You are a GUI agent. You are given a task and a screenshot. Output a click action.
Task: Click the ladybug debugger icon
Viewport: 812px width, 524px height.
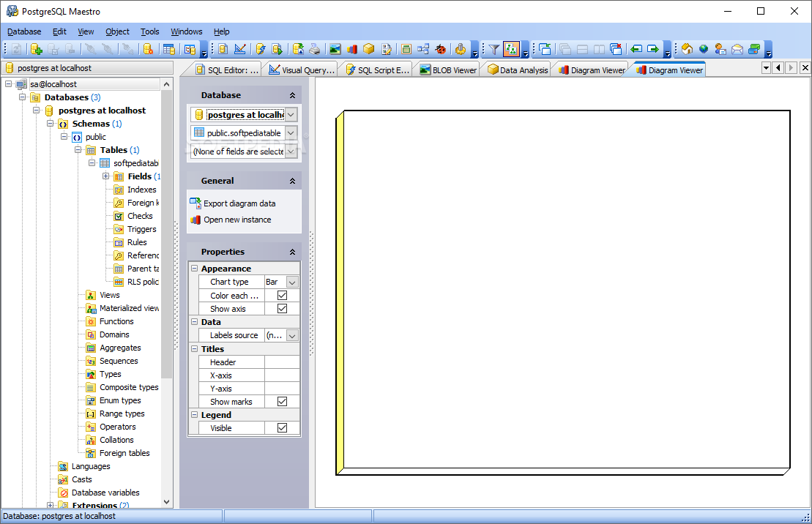pos(441,49)
